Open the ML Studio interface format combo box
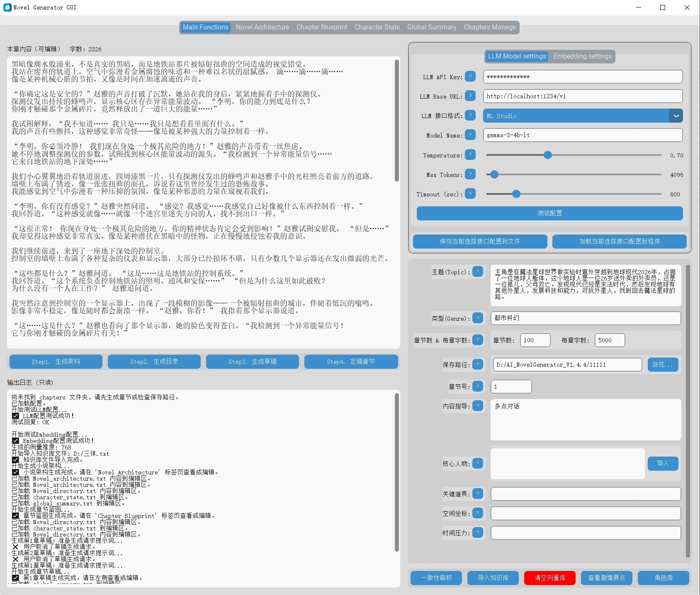 (576, 116)
